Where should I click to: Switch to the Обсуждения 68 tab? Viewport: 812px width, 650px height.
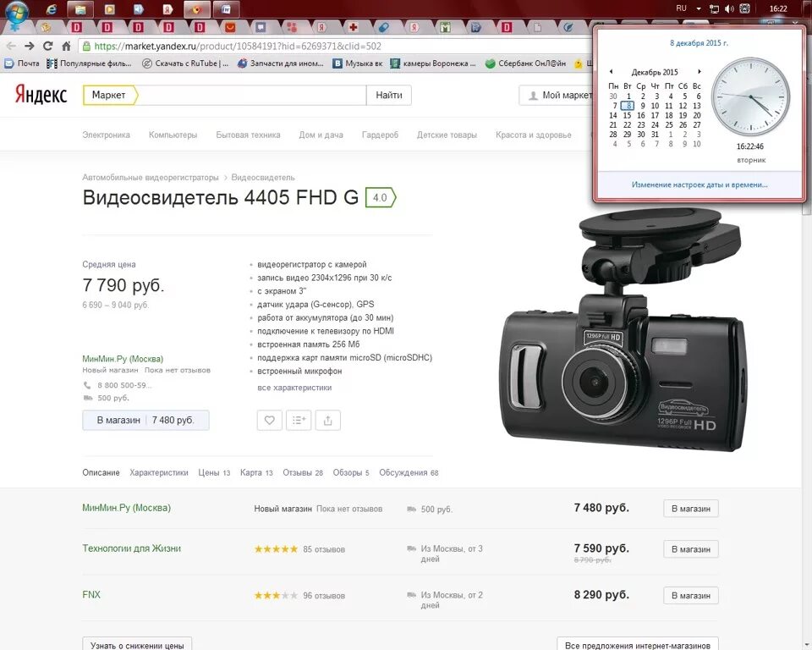[409, 473]
